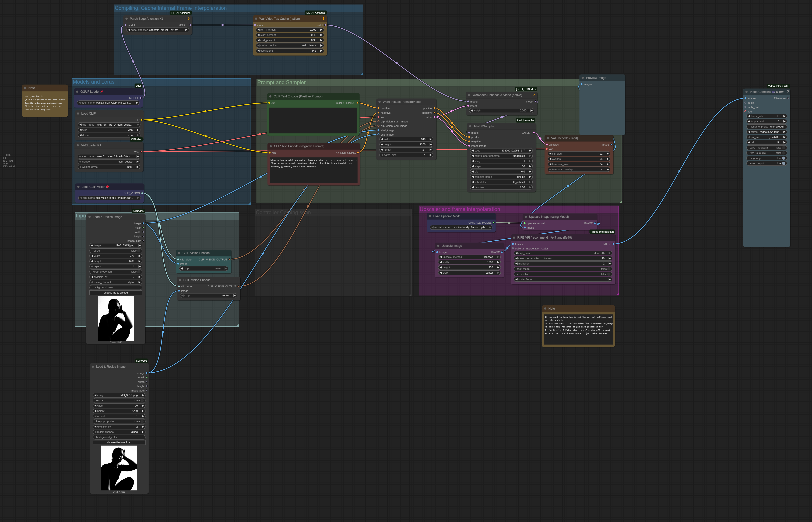Image resolution: width=812 pixels, height=522 pixels.
Task: Click the Video Combine help question mark
Action: coord(788,92)
